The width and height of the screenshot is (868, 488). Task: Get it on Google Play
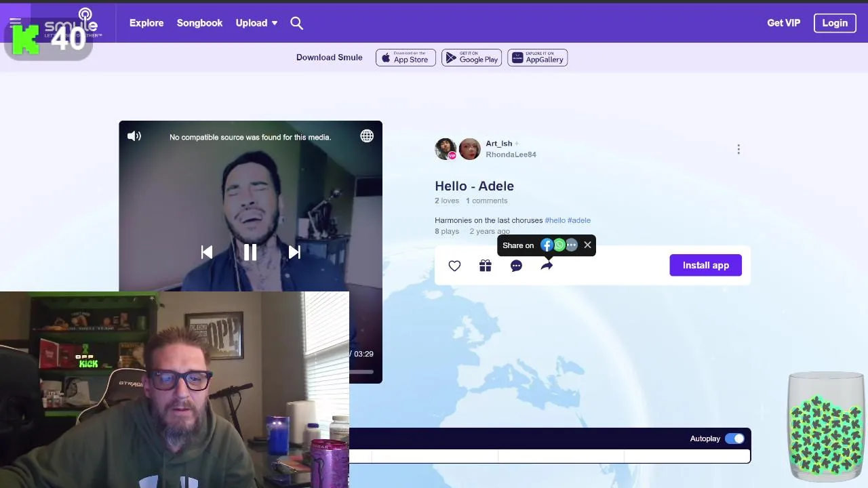click(x=471, y=58)
